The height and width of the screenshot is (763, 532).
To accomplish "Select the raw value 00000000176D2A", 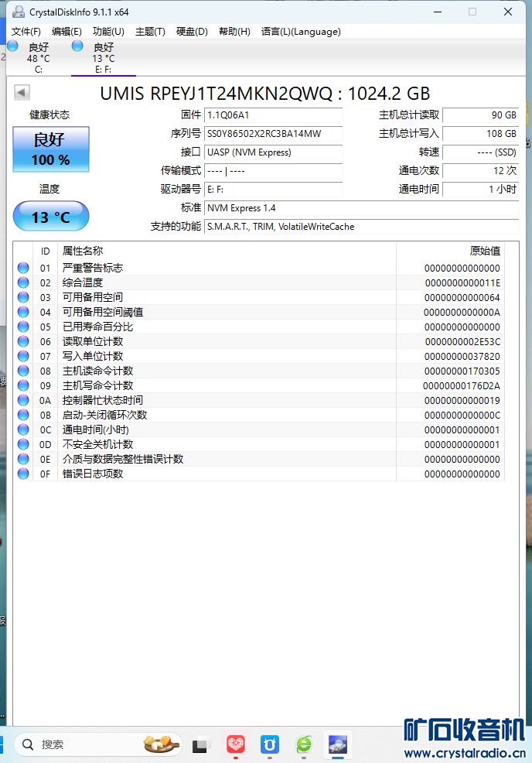I will click(x=462, y=385).
